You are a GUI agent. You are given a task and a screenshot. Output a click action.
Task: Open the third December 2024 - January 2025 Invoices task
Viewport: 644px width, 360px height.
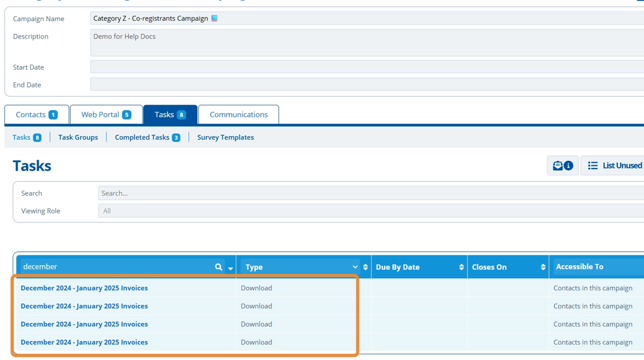(84, 324)
